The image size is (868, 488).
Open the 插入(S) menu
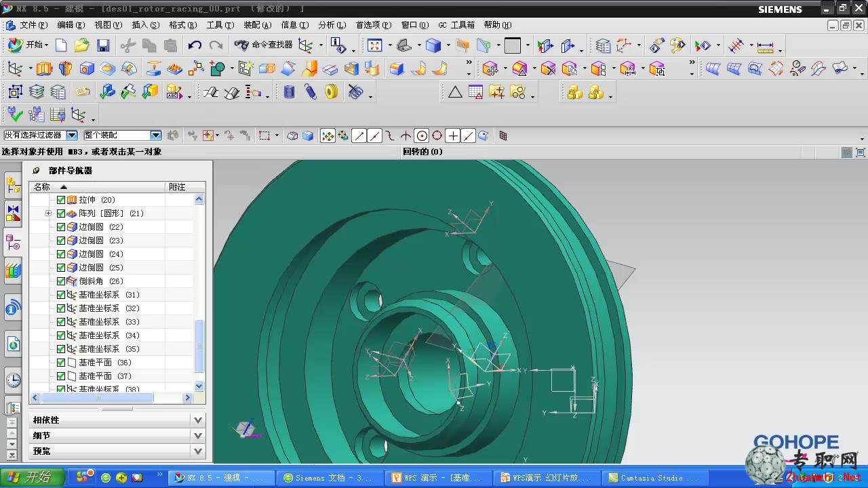(x=146, y=25)
